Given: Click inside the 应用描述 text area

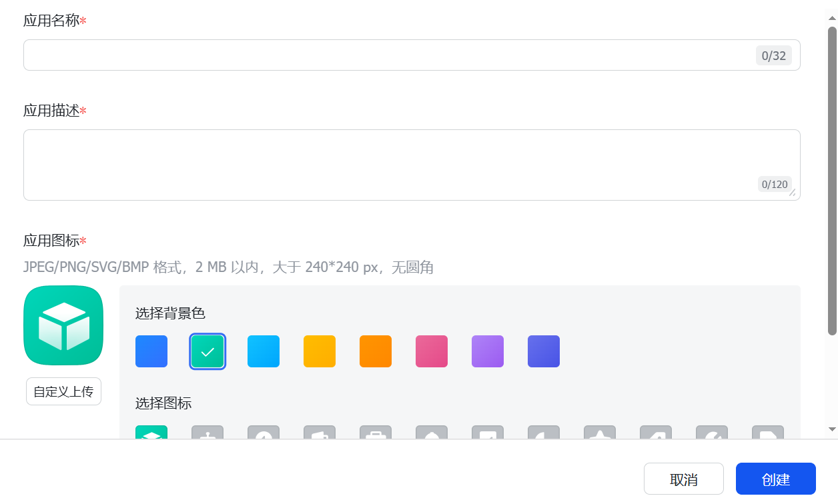Looking at the screenshot, I should pyautogui.click(x=387, y=165).
